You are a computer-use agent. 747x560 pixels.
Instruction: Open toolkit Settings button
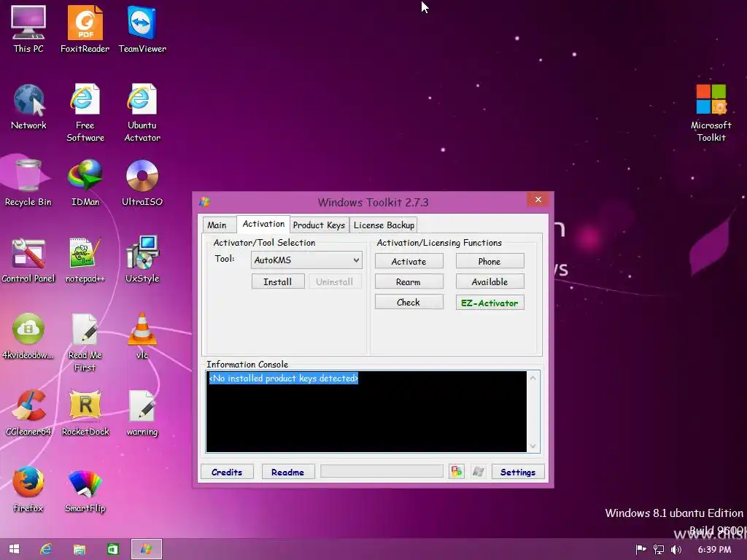(x=518, y=472)
